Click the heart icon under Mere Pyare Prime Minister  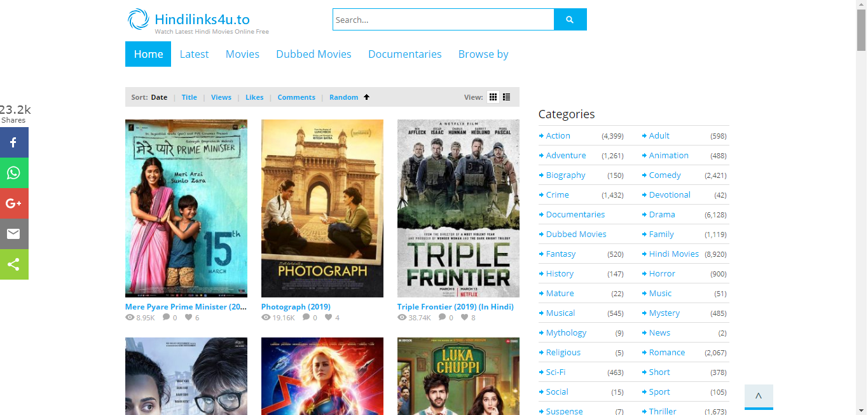[x=188, y=317]
